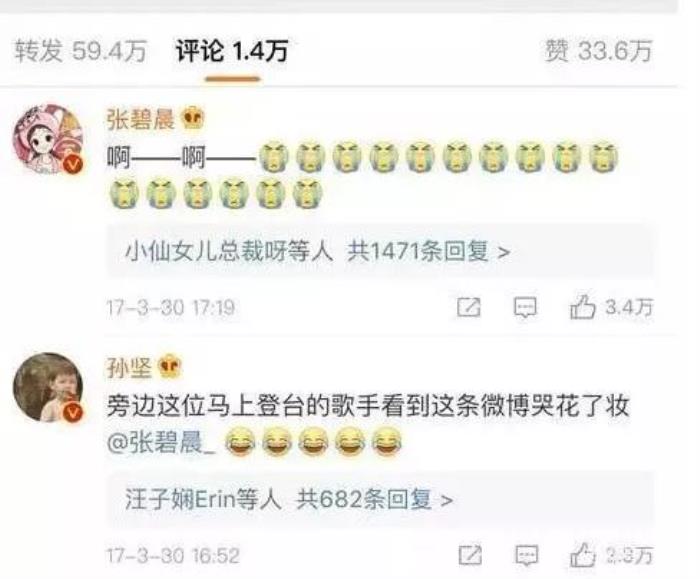Screen dimensions: 700x579
Task: Like 张碧晨's comment with thumbs-up
Action: coord(612,307)
